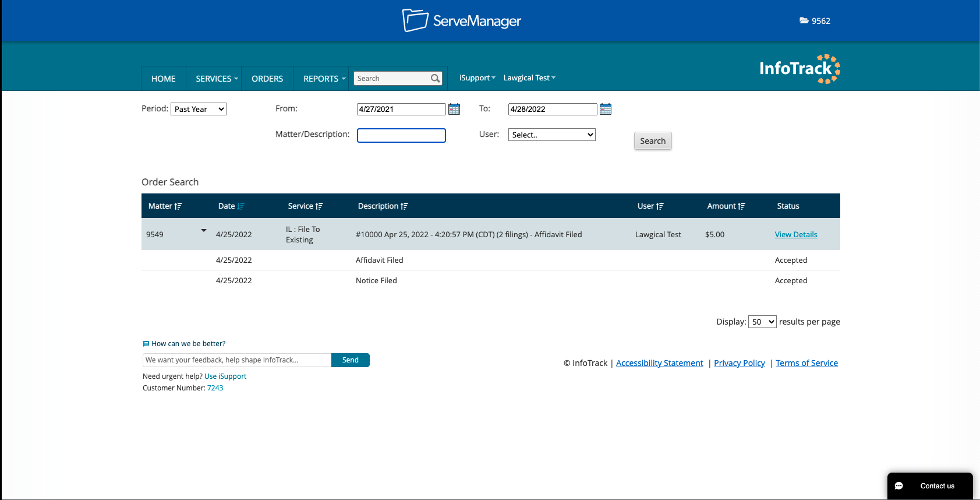Viewport: 980px width, 500px height.
Task: Open the REPORTS menu
Action: point(324,79)
